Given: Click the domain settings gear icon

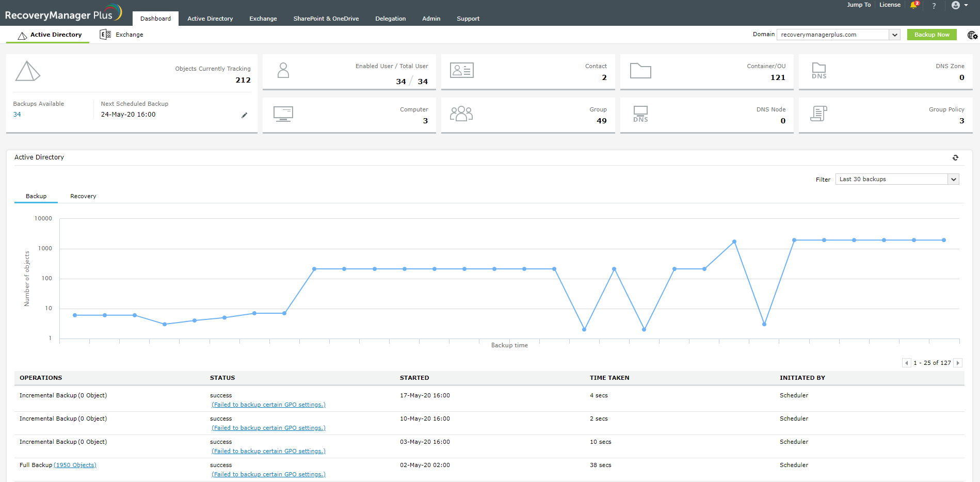Looking at the screenshot, I should (x=972, y=35).
